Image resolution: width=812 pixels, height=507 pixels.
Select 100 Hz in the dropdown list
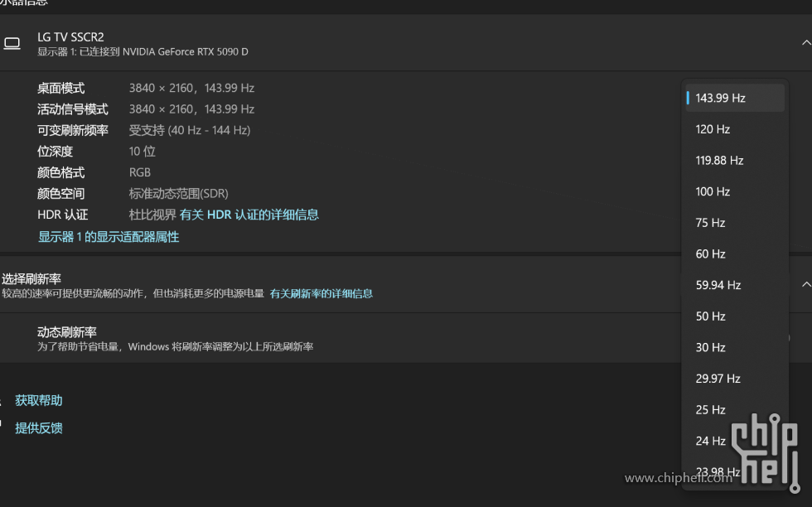click(x=713, y=191)
